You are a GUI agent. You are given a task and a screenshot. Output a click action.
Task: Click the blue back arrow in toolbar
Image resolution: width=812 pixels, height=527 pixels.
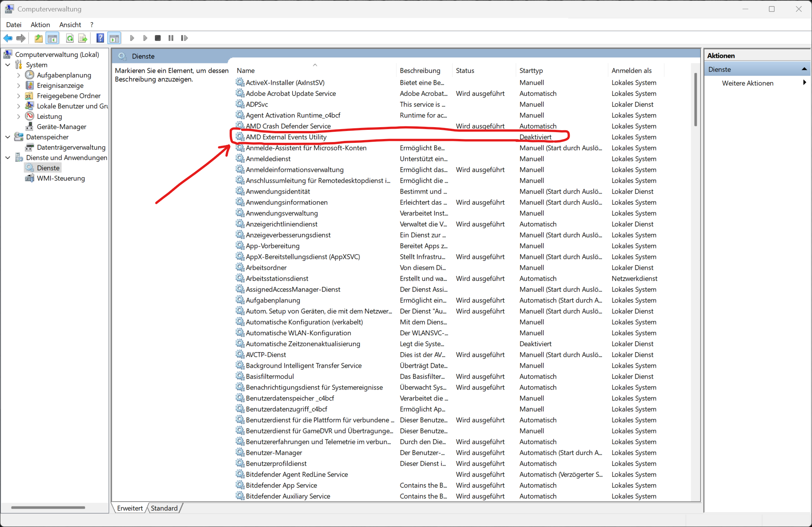pyautogui.click(x=8, y=38)
